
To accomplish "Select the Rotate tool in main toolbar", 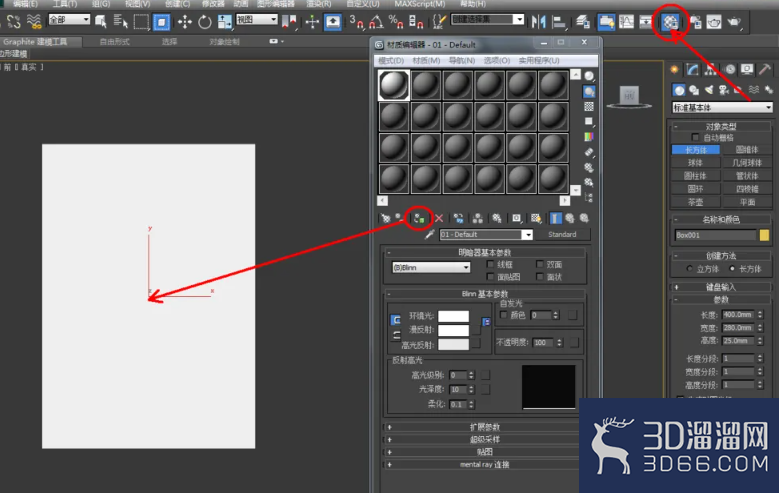I will click(205, 22).
